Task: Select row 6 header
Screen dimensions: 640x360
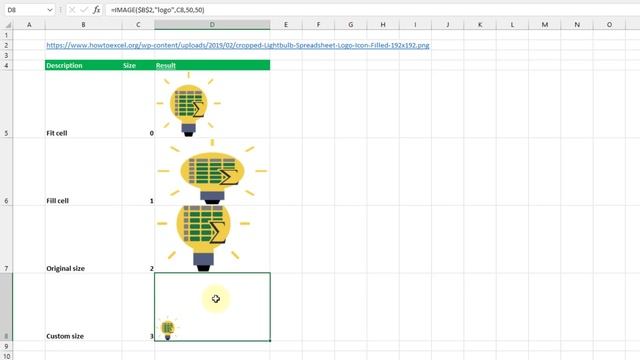Action: pyautogui.click(x=6, y=172)
